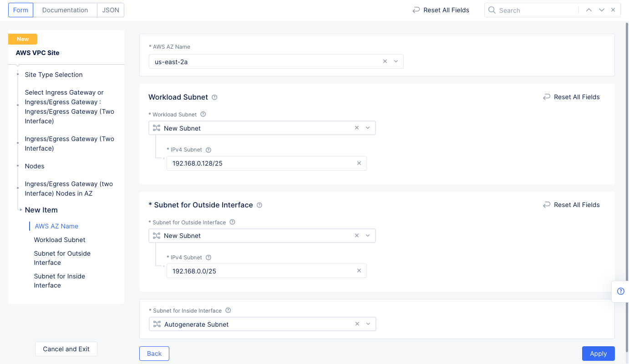Clear the Outside Interface IPv4 value 192.168.0.0/25
Image resolution: width=629 pixels, height=364 pixels.
[359, 271]
